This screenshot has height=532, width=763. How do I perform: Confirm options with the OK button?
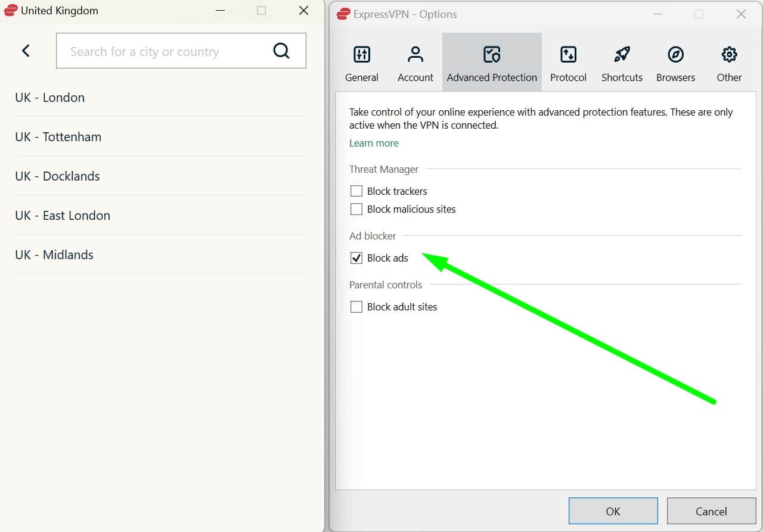coord(613,511)
